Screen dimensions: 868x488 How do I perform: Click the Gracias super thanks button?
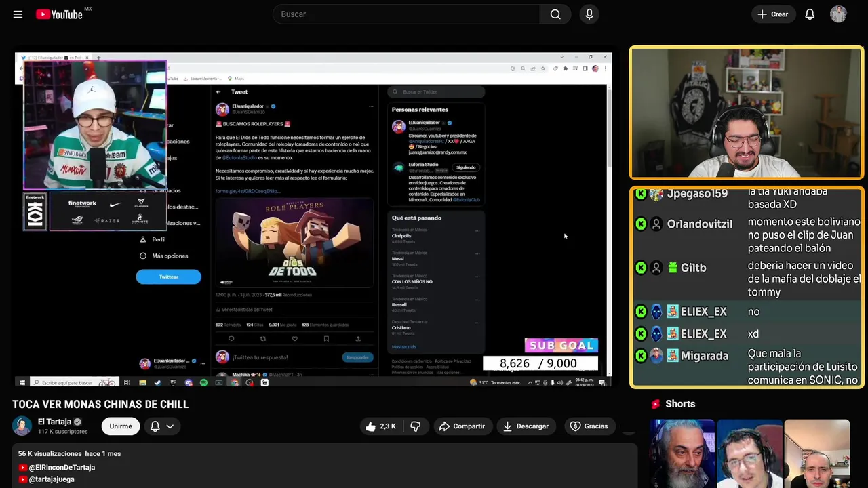(x=589, y=426)
